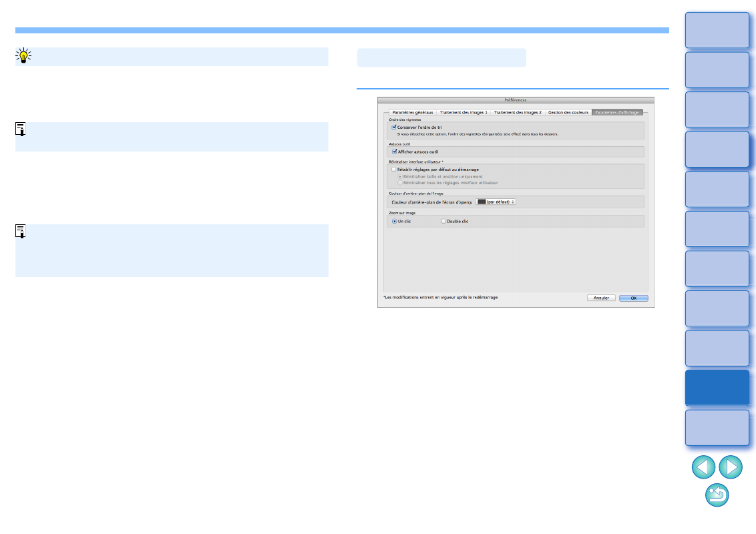Viewport: 756px width, 534px height.
Task: Switch to Traitement des images 2 tab
Action: [x=518, y=112]
